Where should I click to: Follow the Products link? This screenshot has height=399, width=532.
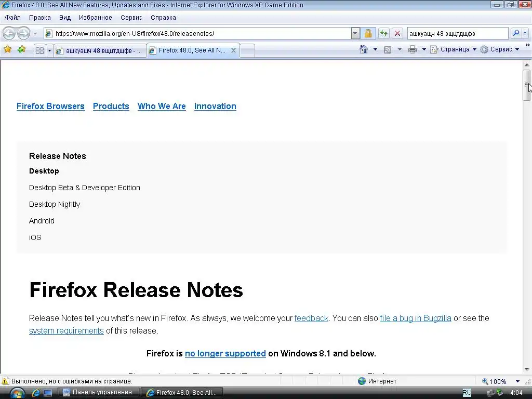[111, 106]
